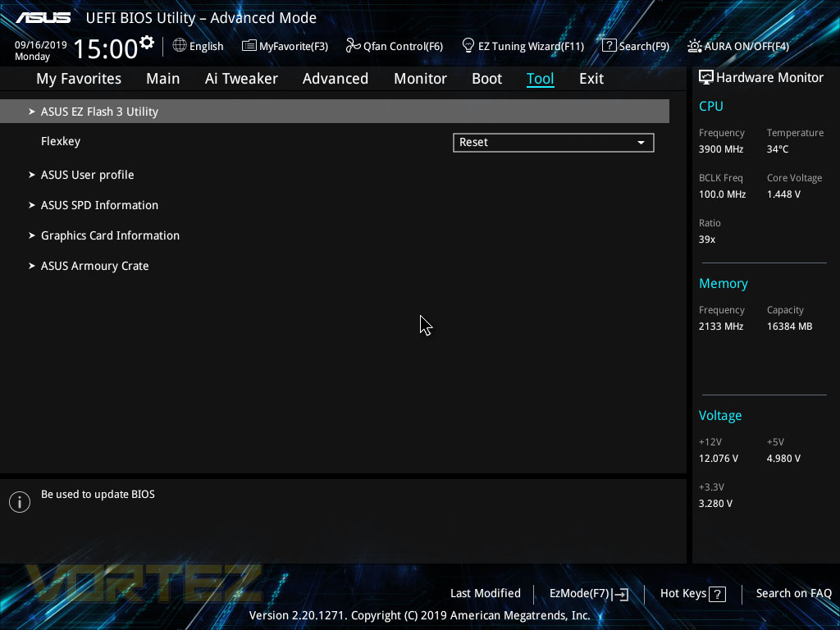
Task: Click BCLK Freq value 100.0 MHz
Action: pos(722,194)
